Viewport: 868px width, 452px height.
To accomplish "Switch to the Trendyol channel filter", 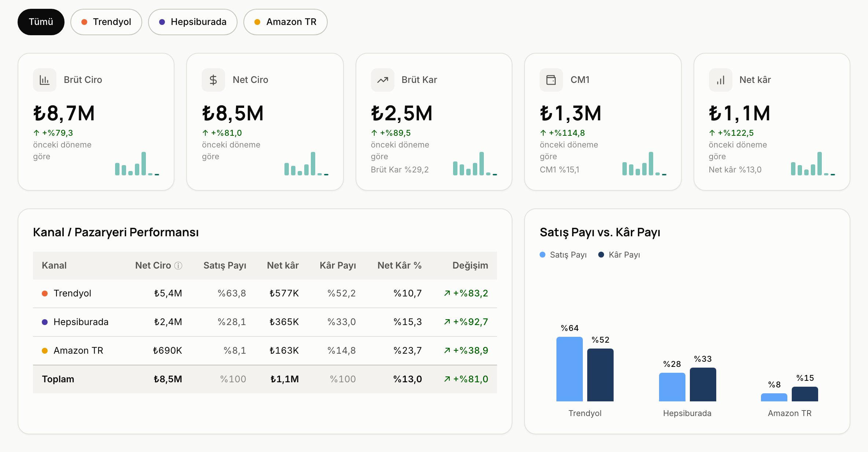I will pos(106,22).
